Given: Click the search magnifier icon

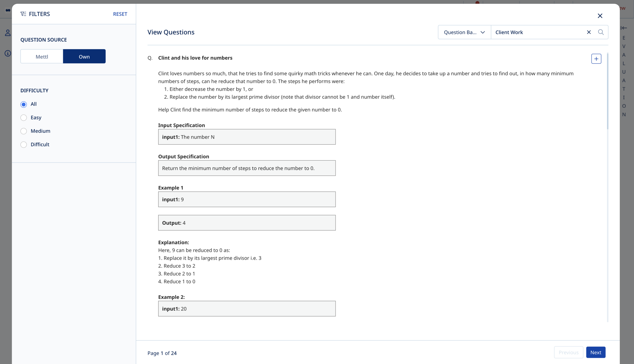Looking at the screenshot, I should tap(601, 32).
